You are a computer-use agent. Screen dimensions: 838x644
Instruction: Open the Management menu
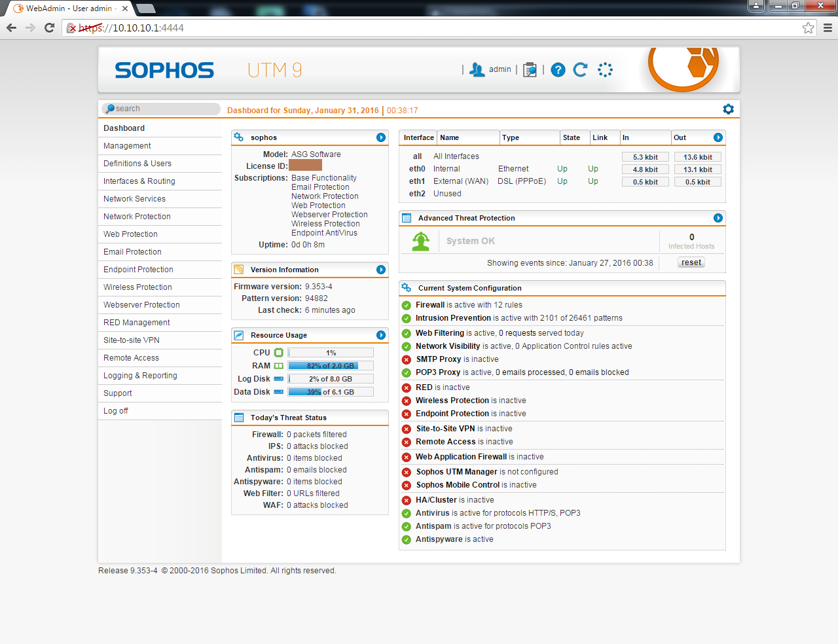coord(160,146)
